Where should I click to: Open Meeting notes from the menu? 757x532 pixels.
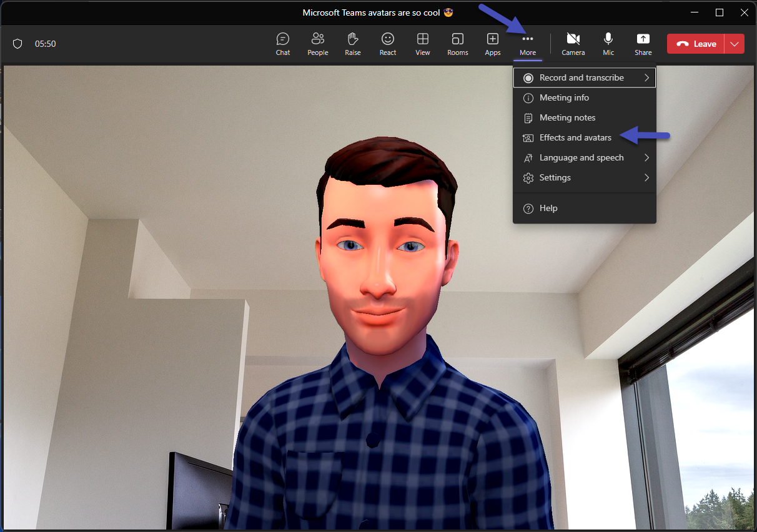[567, 117]
